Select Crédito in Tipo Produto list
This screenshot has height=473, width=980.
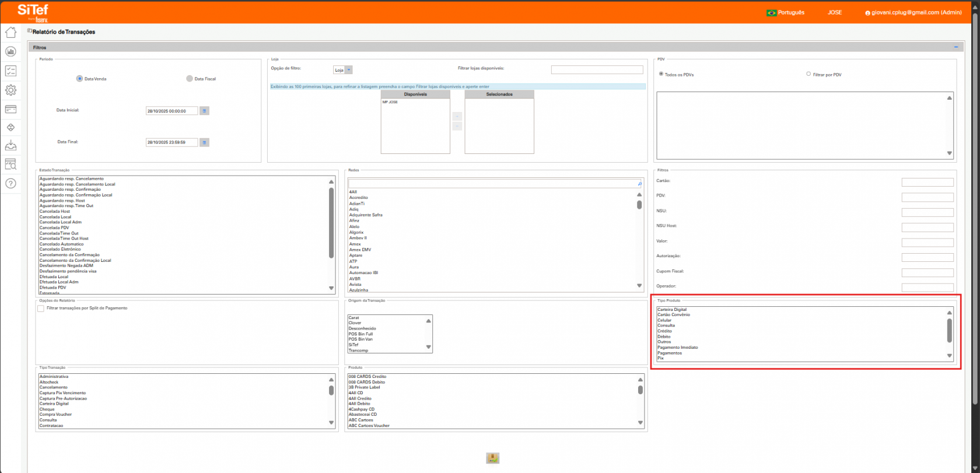pos(665,331)
